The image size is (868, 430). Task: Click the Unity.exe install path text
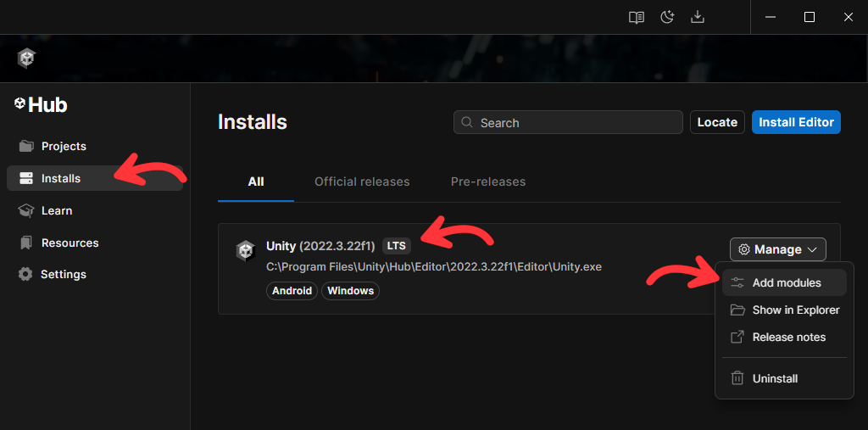pyautogui.click(x=433, y=267)
